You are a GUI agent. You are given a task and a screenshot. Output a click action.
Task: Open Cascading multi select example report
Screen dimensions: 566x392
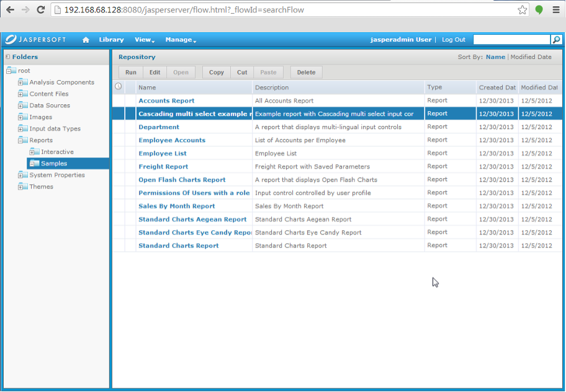point(195,114)
